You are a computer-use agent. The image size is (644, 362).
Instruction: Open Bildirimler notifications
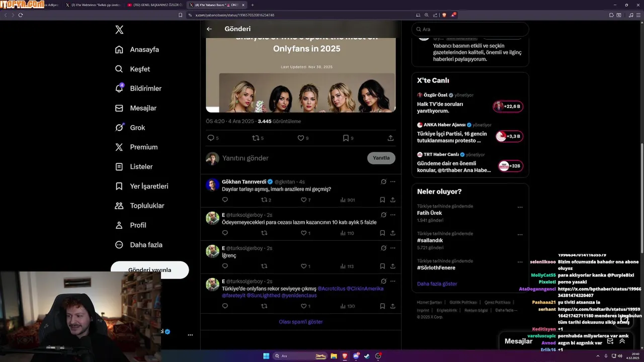pyautogui.click(x=138, y=88)
